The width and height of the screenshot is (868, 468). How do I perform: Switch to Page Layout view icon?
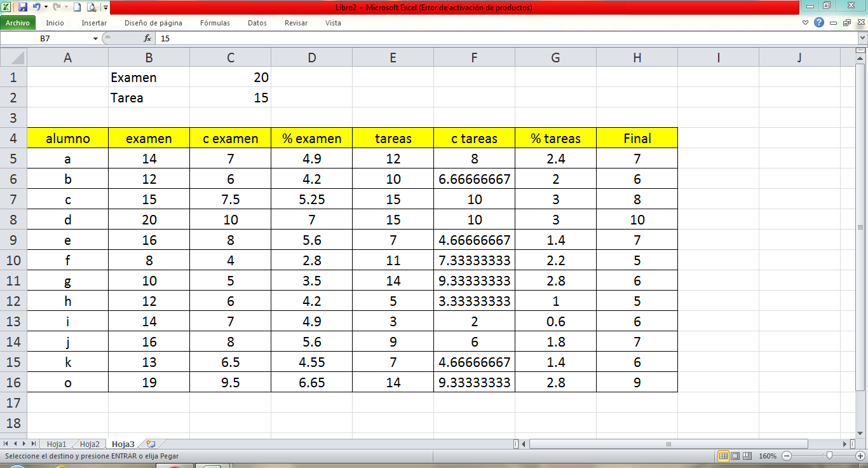(x=735, y=456)
